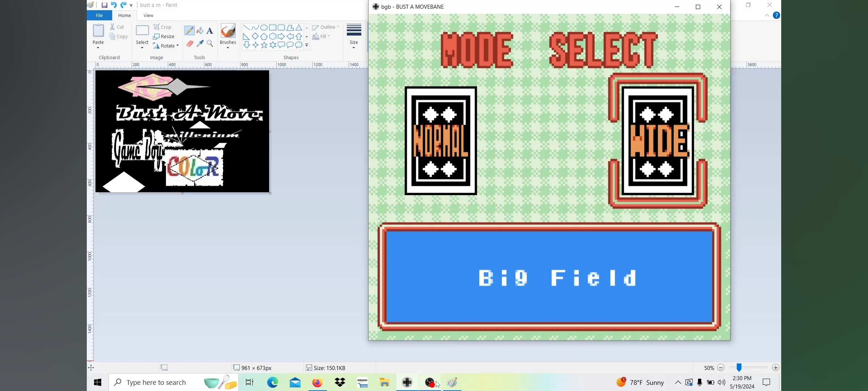Choose the WIDE mode card in game
This screenshot has height=391, width=868.
point(658,141)
